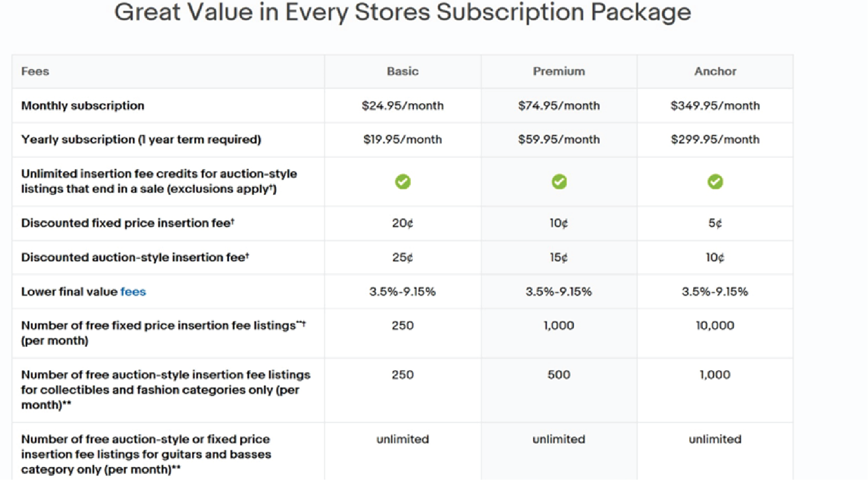Click the "unlimited" value under Anchor
This screenshot has width=868, height=480.
(x=715, y=439)
